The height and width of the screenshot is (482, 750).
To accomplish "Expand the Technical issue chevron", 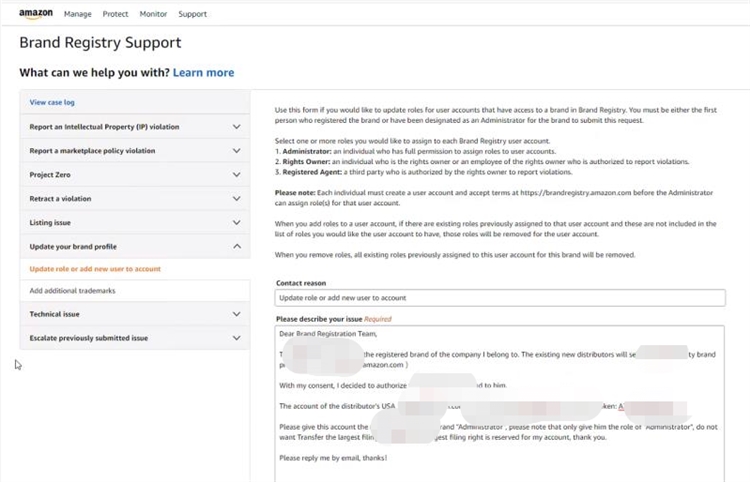I will [x=236, y=314].
